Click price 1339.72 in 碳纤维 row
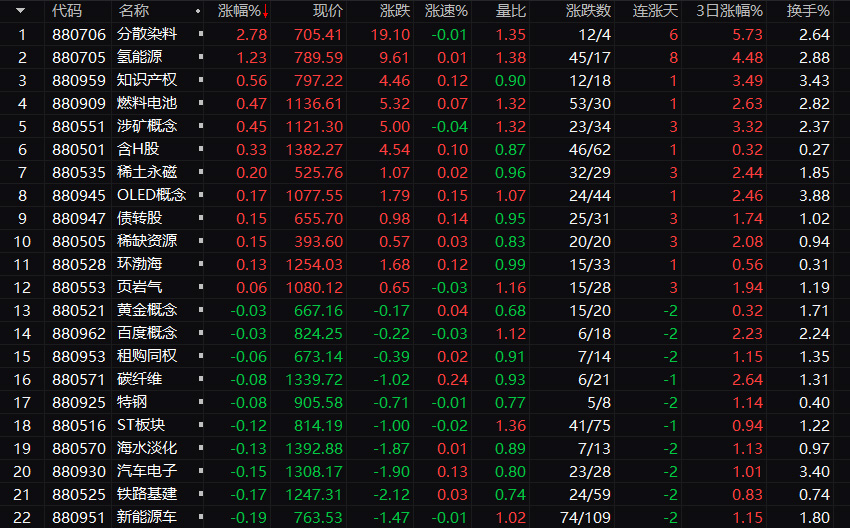This screenshot has width=850, height=528. (314, 379)
